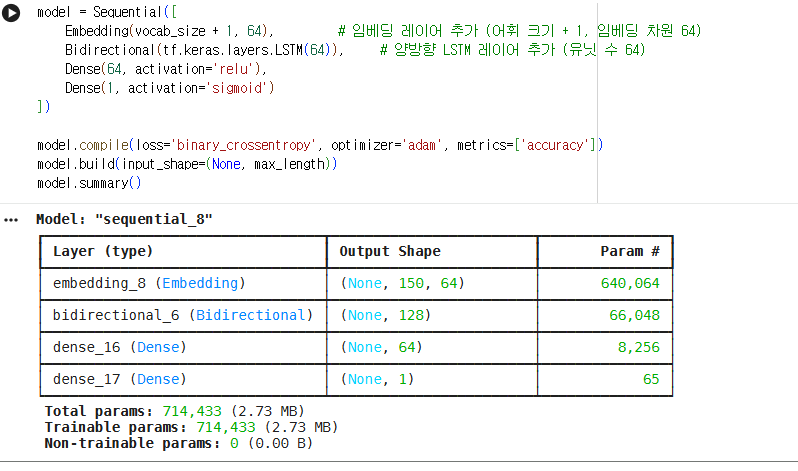
Task: Open the output cell options ellipsis
Action: pos(11,220)
